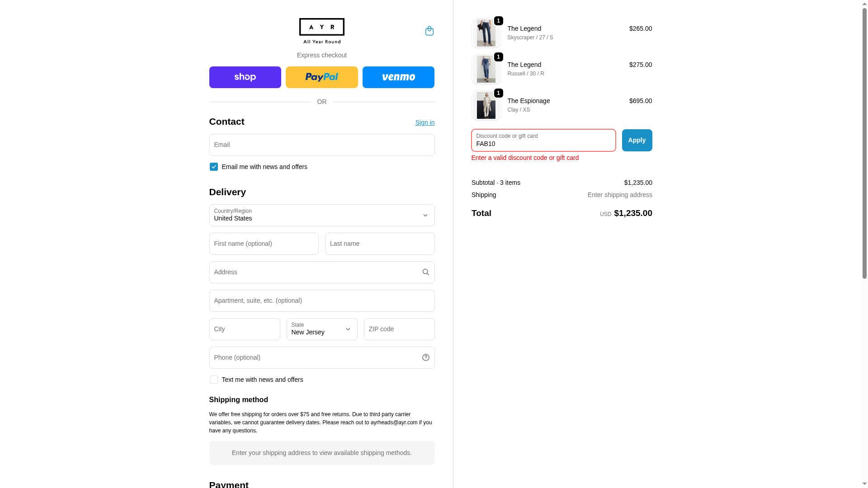Expand the State dropdown showing New Jersey
This screenshot has height=488, width=868.
pos(322,329)
